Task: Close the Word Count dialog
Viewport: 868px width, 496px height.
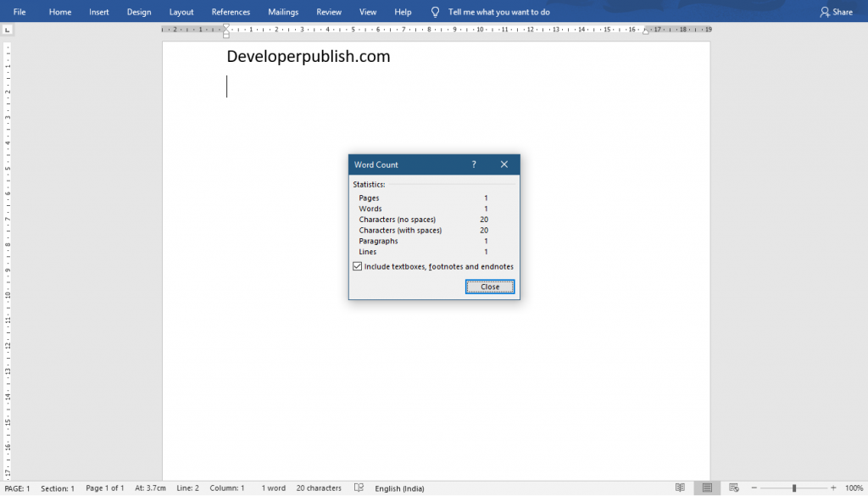Action: 489,287
